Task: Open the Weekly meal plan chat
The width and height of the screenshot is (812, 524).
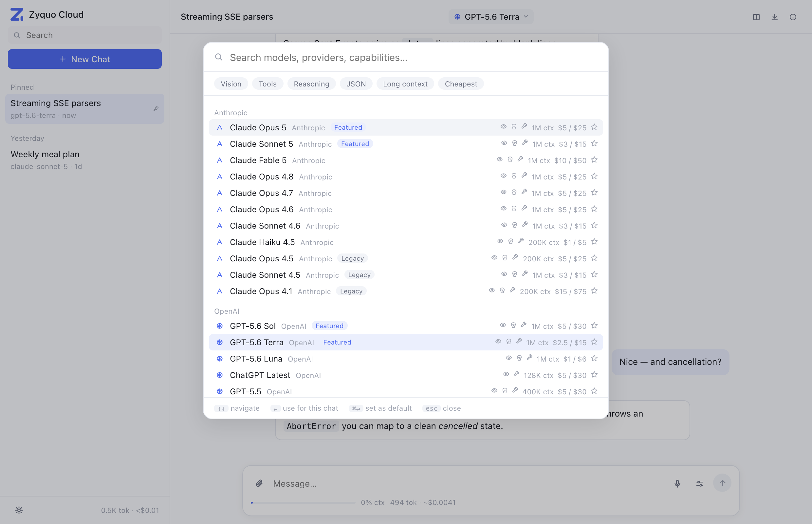Action: tap(85, 159)
